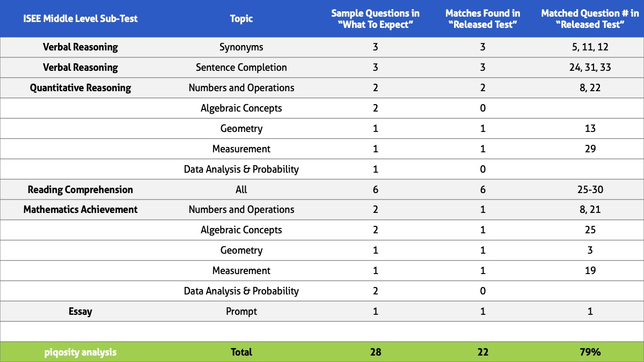Click the Matches Found column header
Viewport: 644px width, 362px height.
click(483, 19)
